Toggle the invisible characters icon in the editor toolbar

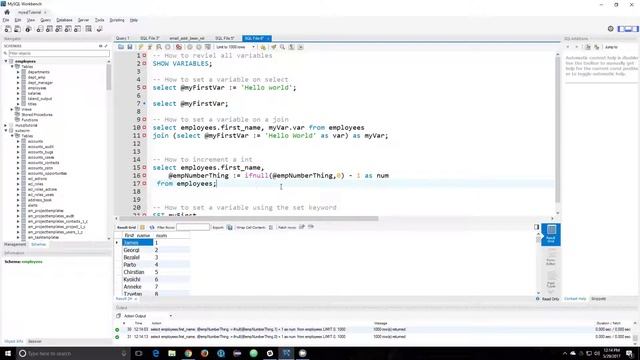pyautogui.click(x=291, y=47)
